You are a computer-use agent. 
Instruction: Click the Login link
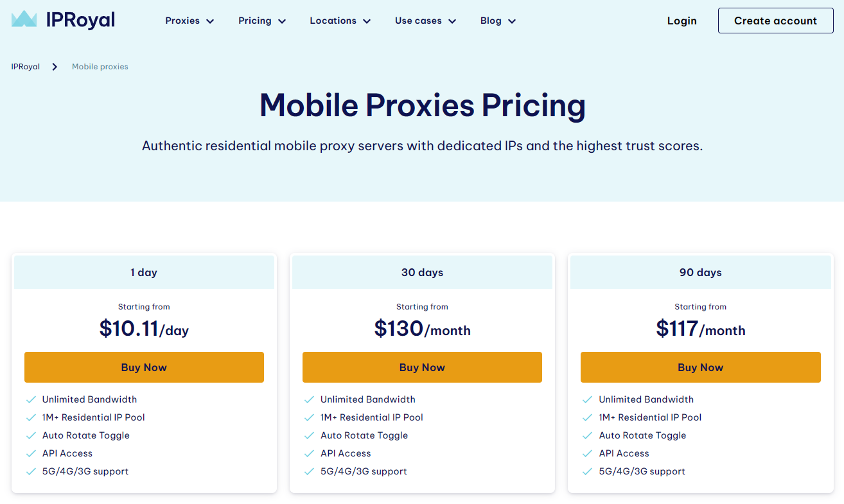click(x=681, y=21)
